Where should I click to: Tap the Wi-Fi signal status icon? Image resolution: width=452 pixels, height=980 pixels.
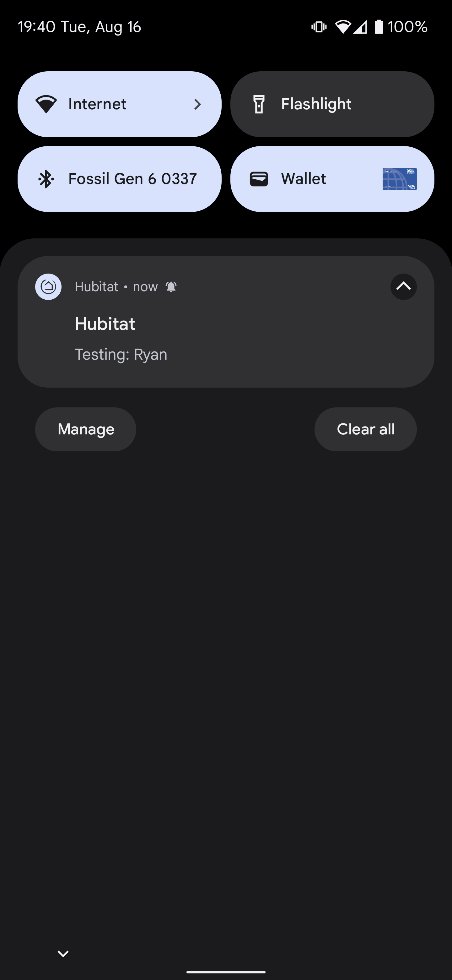point(342,27)
